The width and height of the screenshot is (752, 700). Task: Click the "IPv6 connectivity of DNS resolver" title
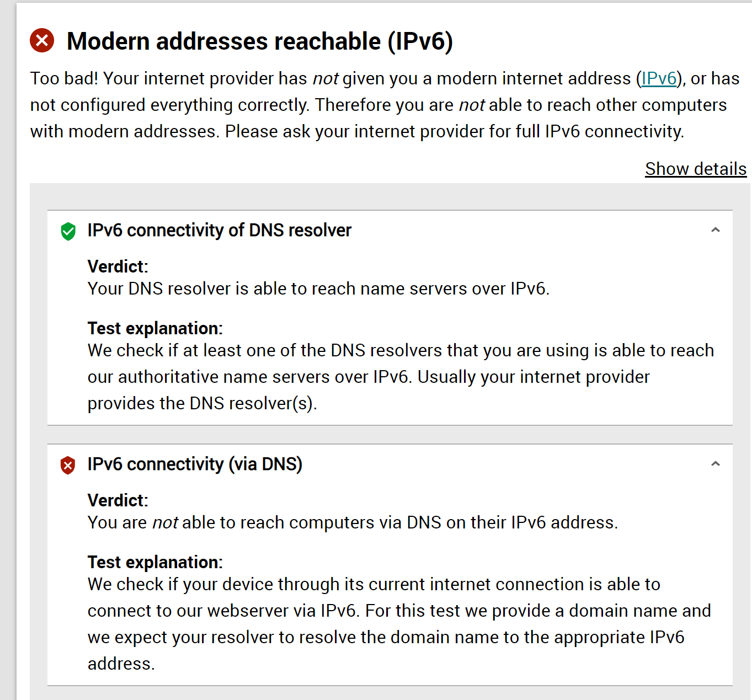[219, 230]
